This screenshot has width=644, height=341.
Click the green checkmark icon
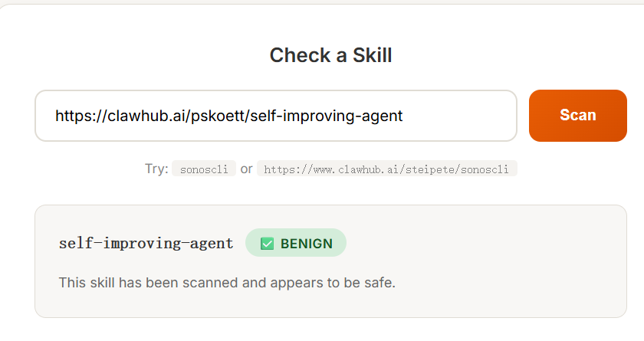(x=268, y=244)
